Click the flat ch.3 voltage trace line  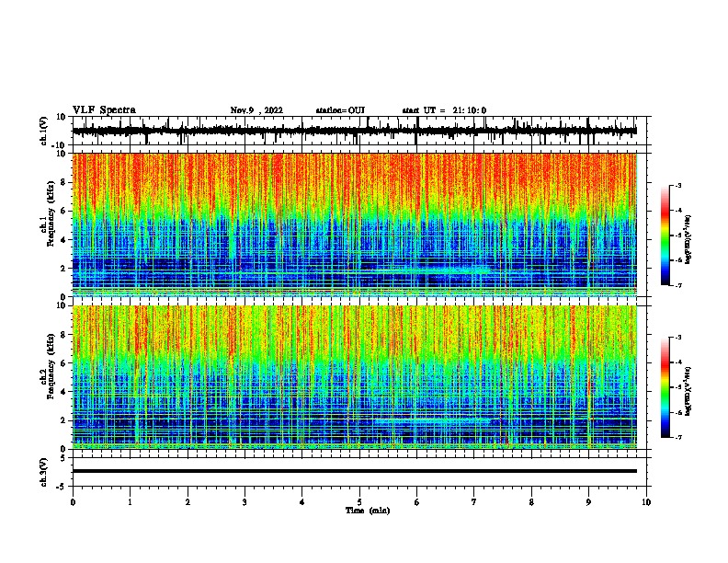[x=354, y=471]
